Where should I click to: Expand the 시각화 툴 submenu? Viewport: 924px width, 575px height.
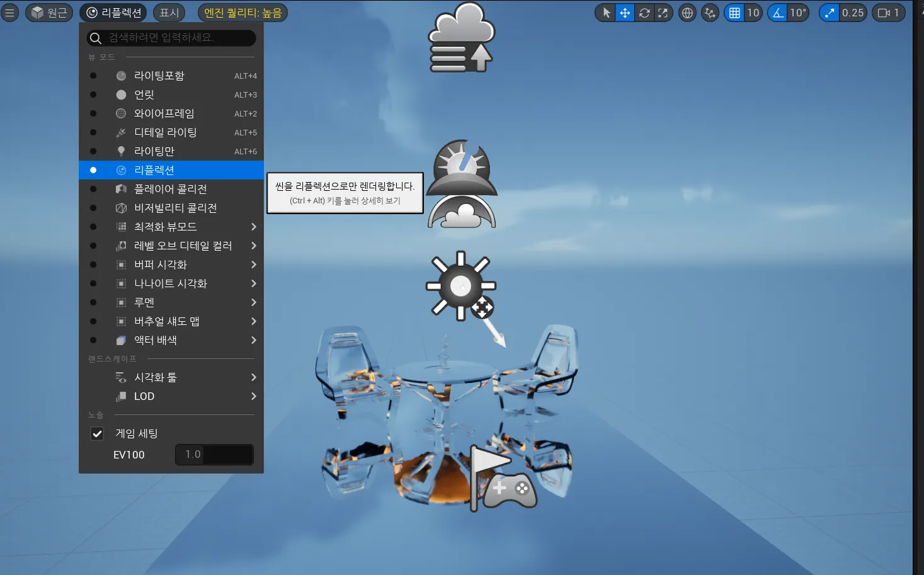coord(171,377)
